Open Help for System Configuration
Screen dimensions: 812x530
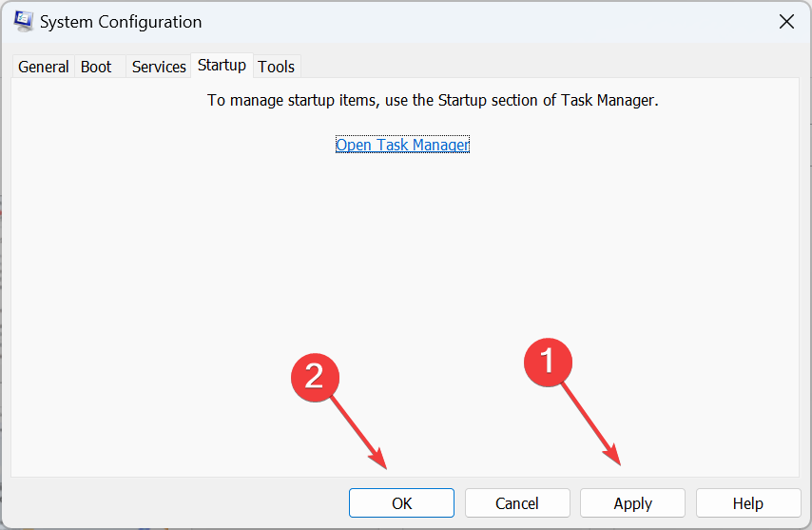click(x=748, y=503)
